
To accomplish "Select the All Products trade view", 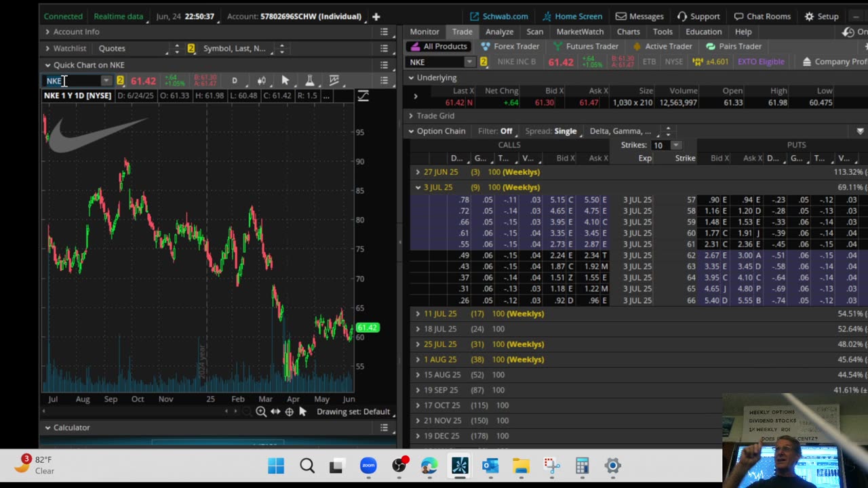I will pos(439,46).
